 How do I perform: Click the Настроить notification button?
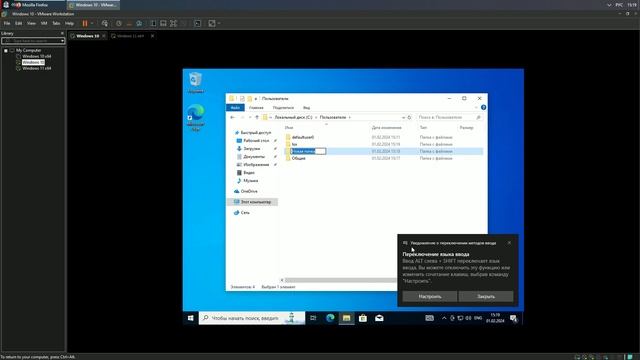pyautogui.click(x=430, y=297)
